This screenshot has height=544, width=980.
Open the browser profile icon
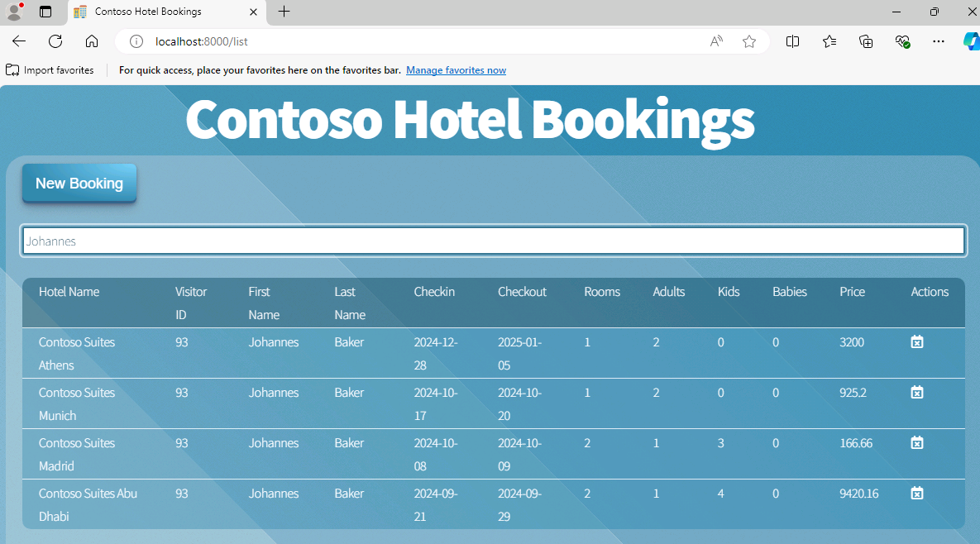(x=14, y=12)
